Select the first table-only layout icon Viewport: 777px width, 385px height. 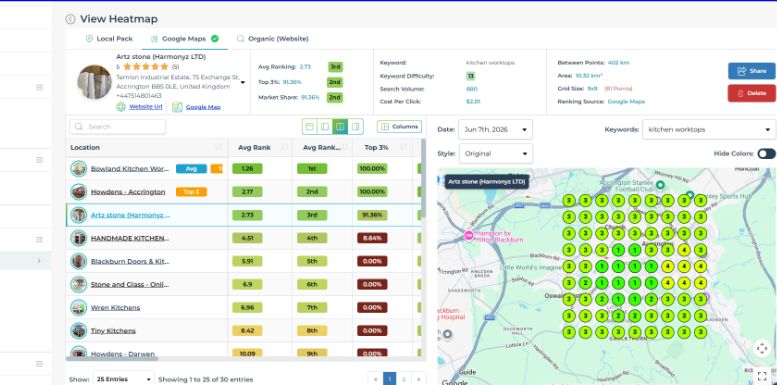[x=310, y=127]
